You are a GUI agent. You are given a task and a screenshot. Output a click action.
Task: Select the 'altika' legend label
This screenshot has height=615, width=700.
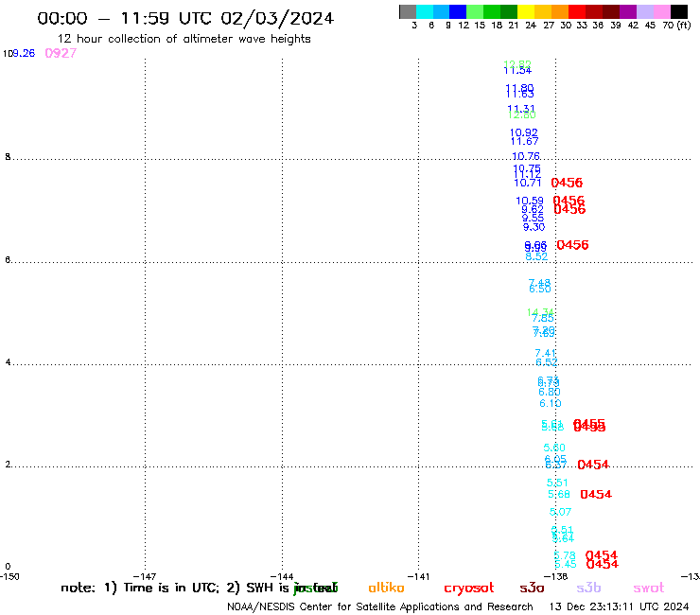pos(386,588)
